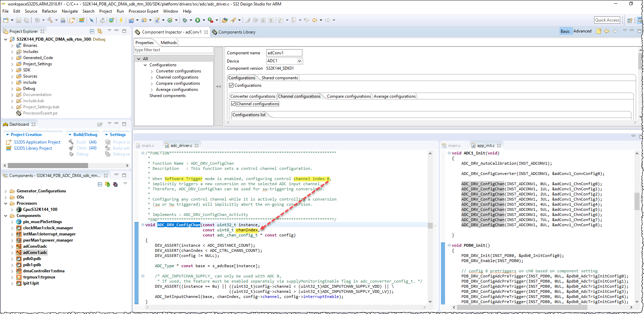Collapse all in Project Explorer

(92, 31)
